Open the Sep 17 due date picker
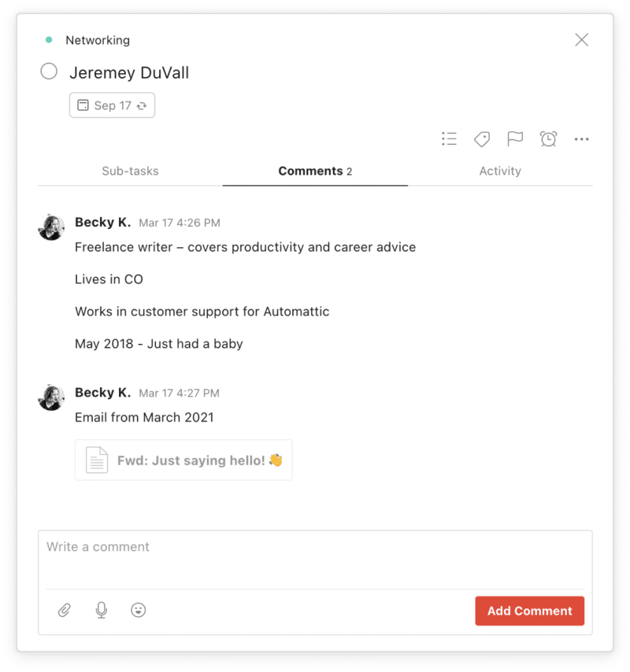 click(112, 105)
